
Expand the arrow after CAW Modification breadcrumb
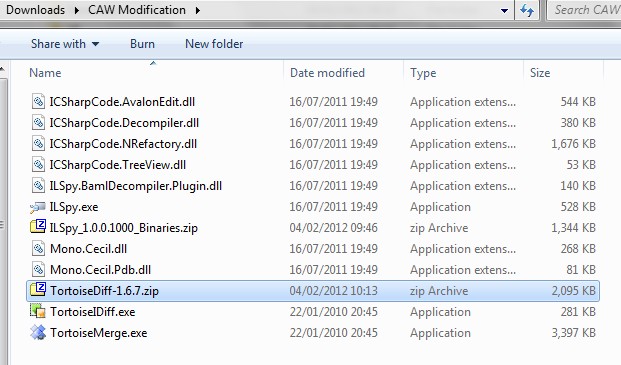coord(198,10)
